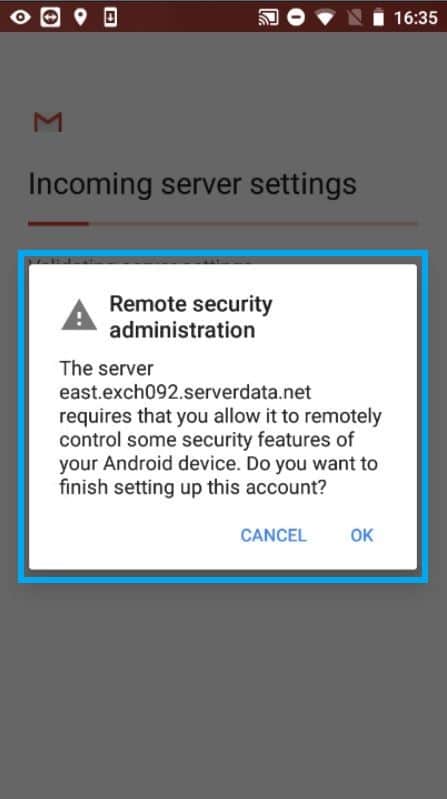This screenshot has height=799, width=447.
Task: Tap the Gmail logo icon
Action: [48, 122]
